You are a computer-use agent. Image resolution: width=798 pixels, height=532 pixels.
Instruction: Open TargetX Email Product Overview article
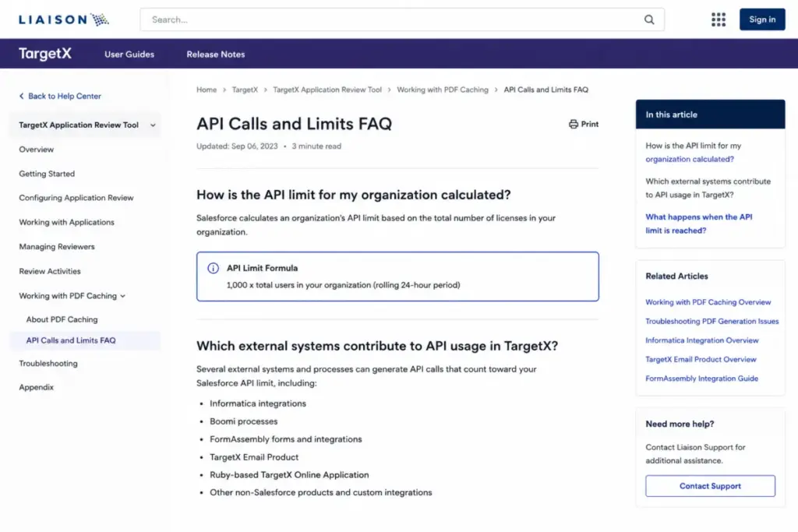point(701,360)
